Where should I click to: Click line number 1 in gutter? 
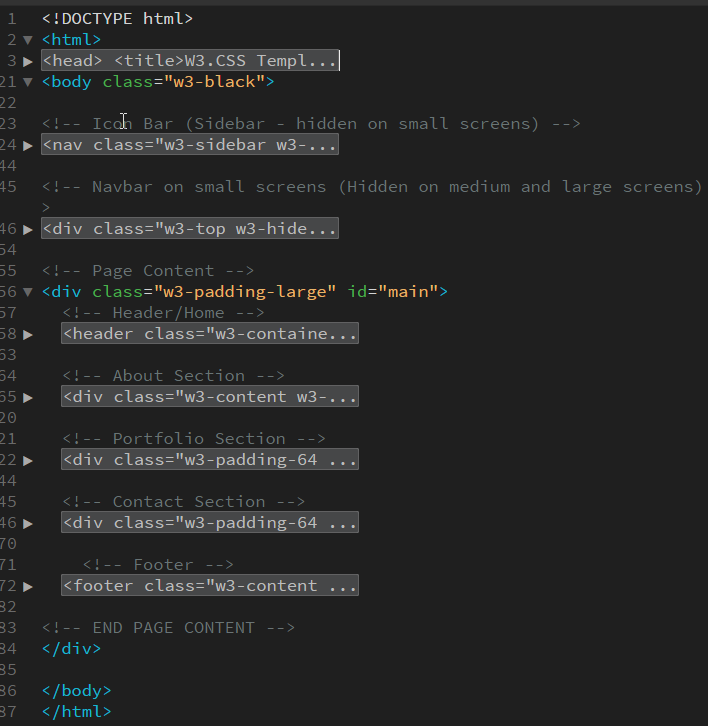pyautogui.click(x=11, y=18)
